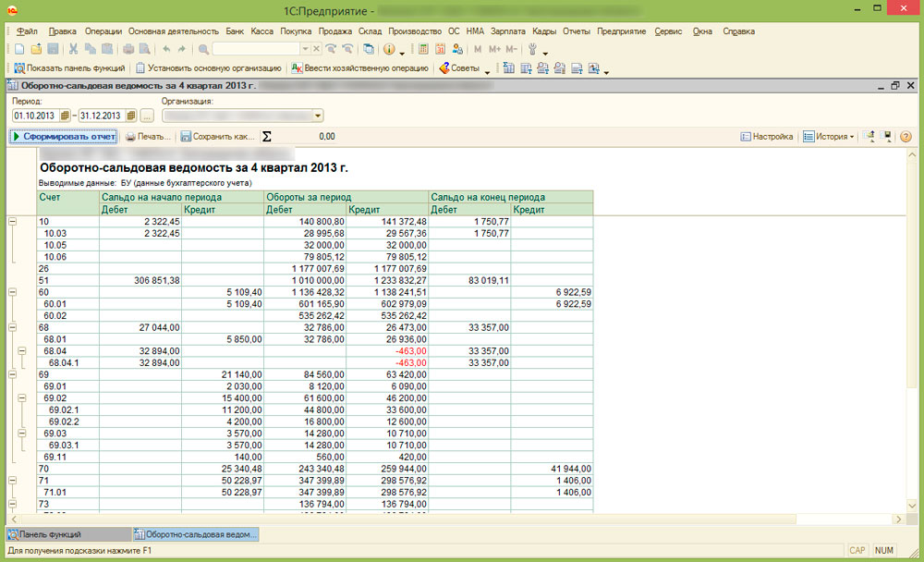Viewport: 924px width, 562px height.
Task: Click the period end date field
Action: [x=101, y=116]
